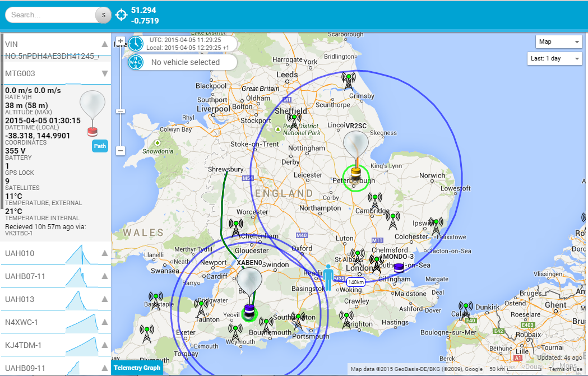This screenshot has height=376, width=588.
Task: Click the receiver antenna at Cambridge
Action: [374, 201]
